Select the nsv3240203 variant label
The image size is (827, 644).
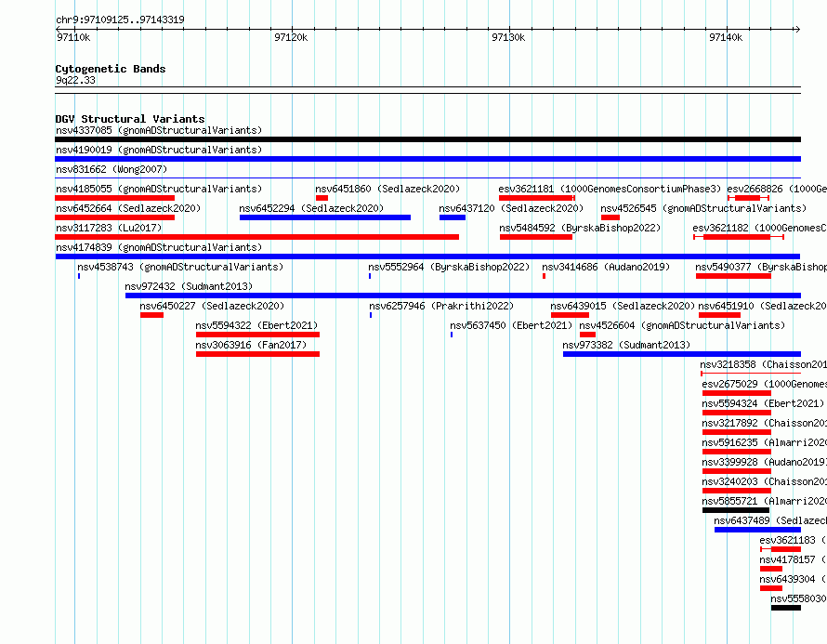764,481
